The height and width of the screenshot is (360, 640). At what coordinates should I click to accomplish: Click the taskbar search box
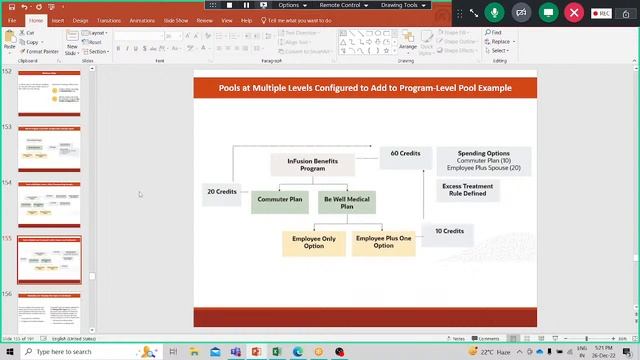coord(92,352)
